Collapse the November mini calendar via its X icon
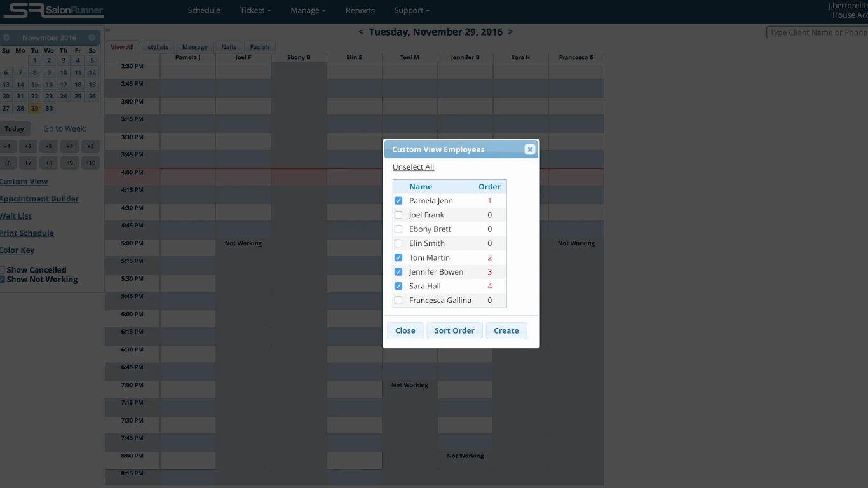Image resolution: width=868 pixels, height=488 pixels. (92, 37)
